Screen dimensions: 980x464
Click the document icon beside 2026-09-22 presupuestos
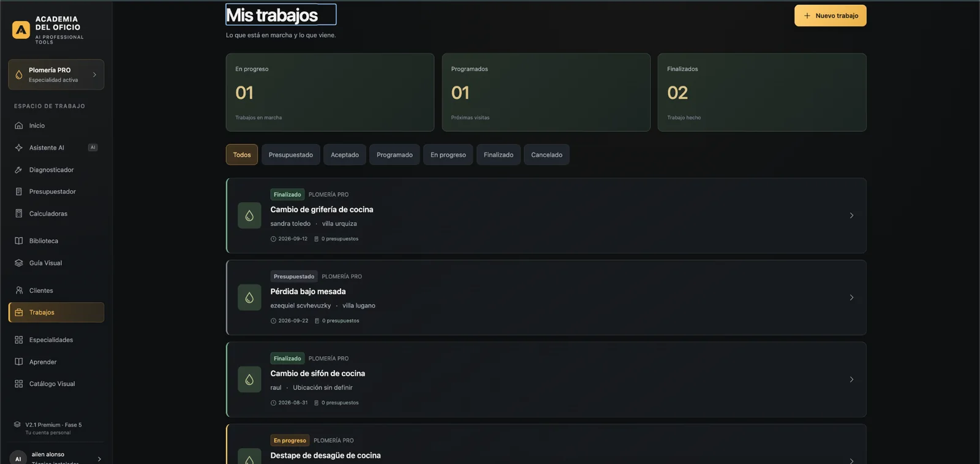point(317,321)
